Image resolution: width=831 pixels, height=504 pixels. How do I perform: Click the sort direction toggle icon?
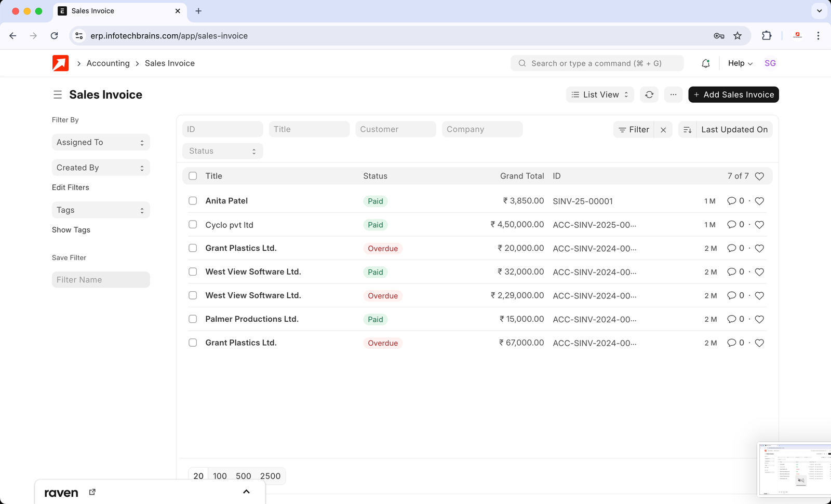(x=687, y=129)
